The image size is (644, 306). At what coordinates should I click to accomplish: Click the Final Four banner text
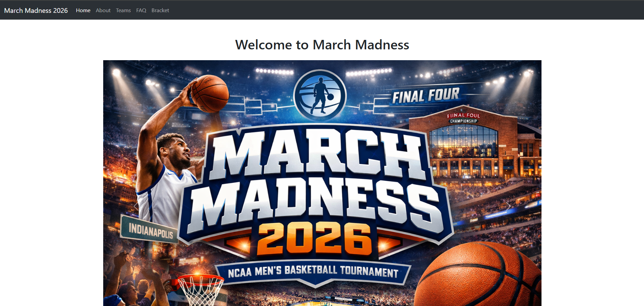point(426,96)
